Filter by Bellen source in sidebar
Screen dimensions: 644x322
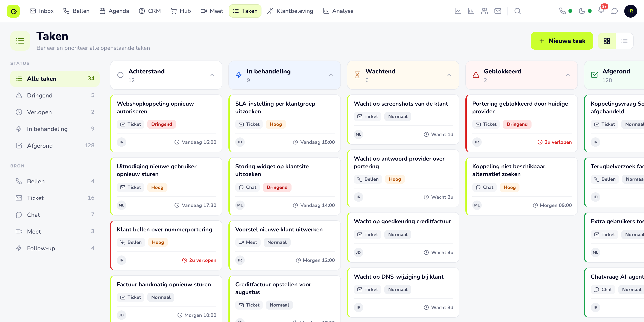pyautogui.click(x=55, y=181)
